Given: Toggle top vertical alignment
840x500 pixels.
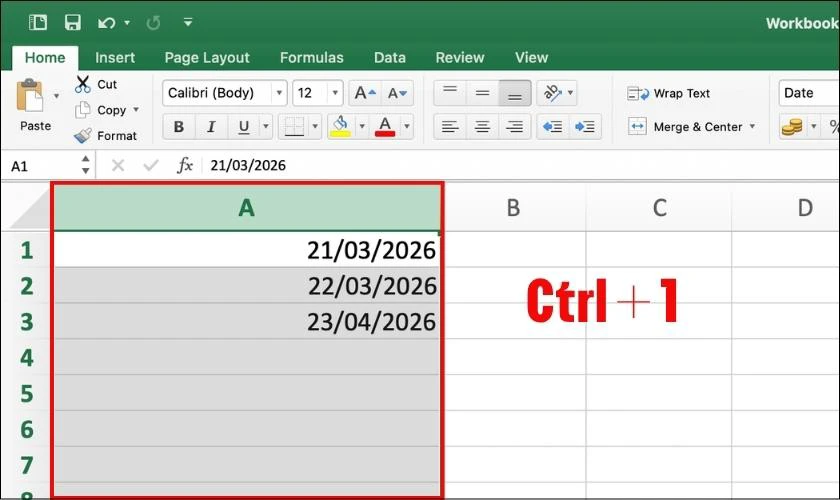Looking at the screenshot, I should pyautogui.click(x=450, y=93).
